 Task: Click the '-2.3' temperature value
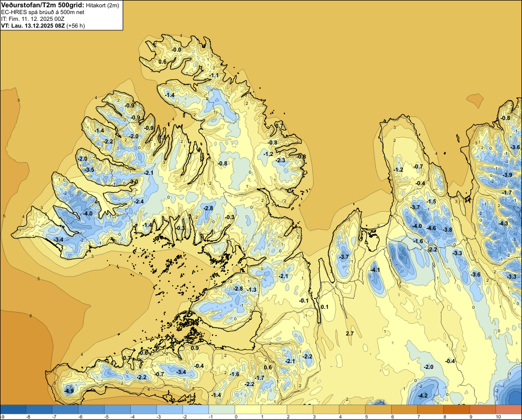[x=280, y=160]
